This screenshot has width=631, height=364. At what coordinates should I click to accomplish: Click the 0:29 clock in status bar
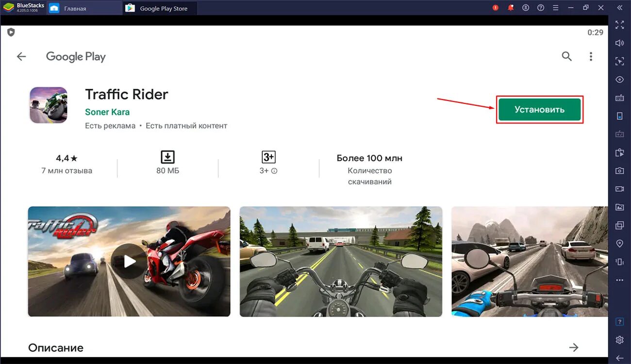coord(595,33)
